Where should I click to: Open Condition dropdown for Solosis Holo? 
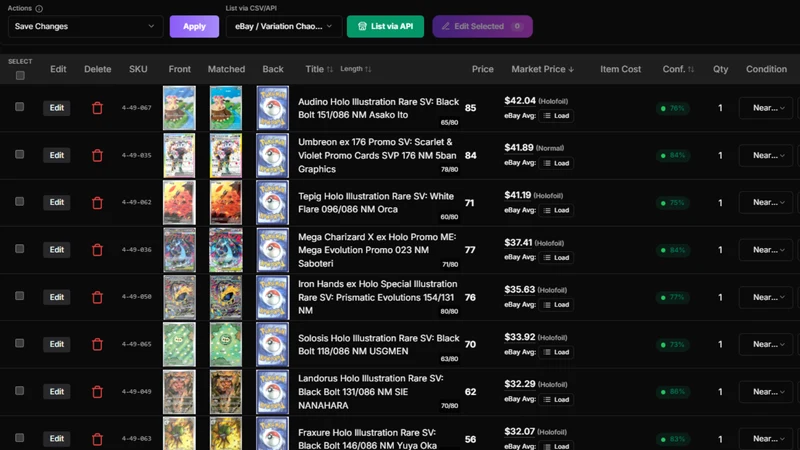pyautogui.click(x=766, y=344)
